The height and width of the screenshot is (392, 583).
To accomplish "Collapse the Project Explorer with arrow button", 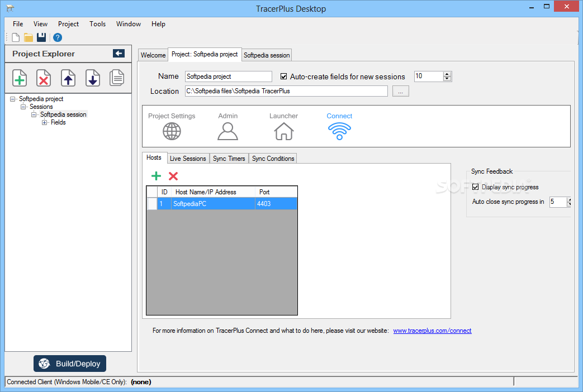I will point(119,54).
